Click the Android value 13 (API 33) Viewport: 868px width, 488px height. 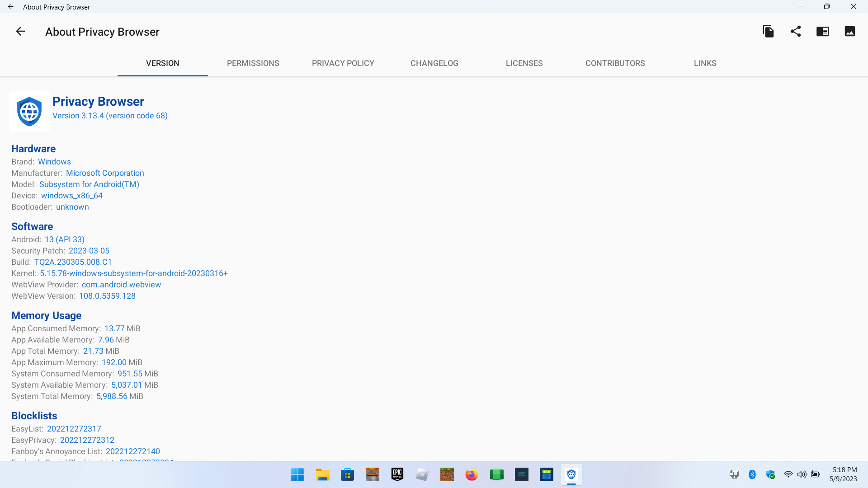pos(65,239)
